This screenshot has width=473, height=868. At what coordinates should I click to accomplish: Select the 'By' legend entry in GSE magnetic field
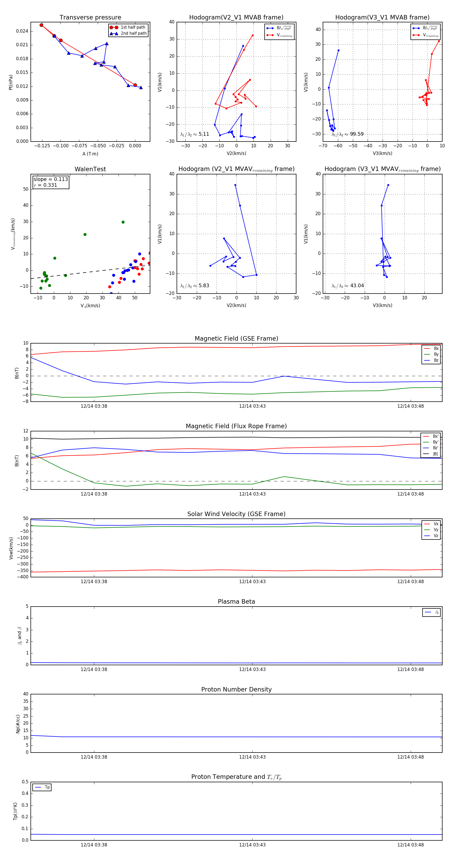(431, 354)
